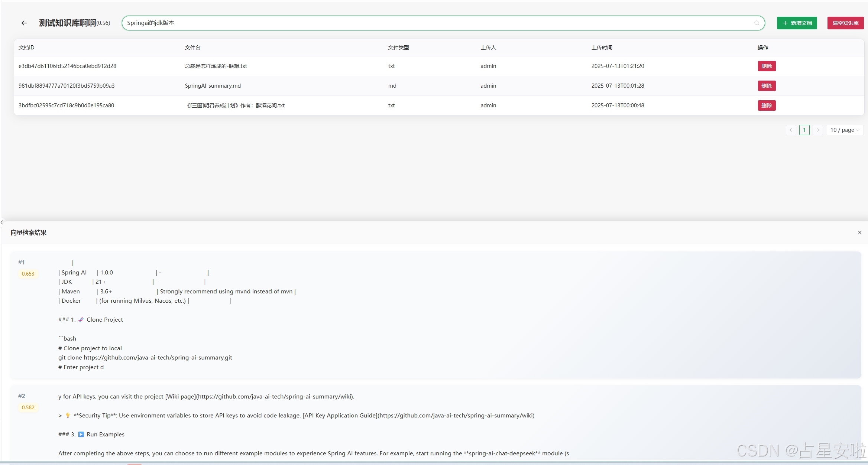The width and height of the screenshot is (868, 465).
Task: Collapse the side panel chevron at left edge
Action: point(2,222)
